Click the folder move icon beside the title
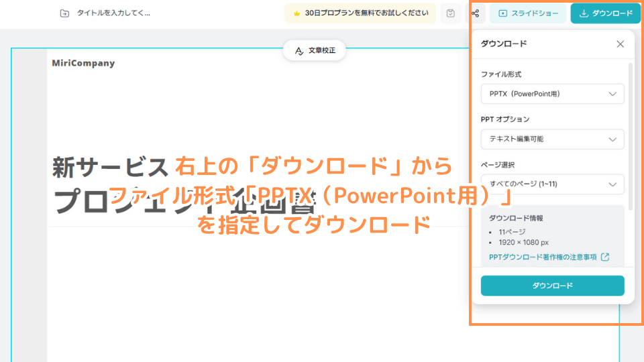The width and height of the screenshot is (644, 362). pyautogui.click(x=64, y=13)
